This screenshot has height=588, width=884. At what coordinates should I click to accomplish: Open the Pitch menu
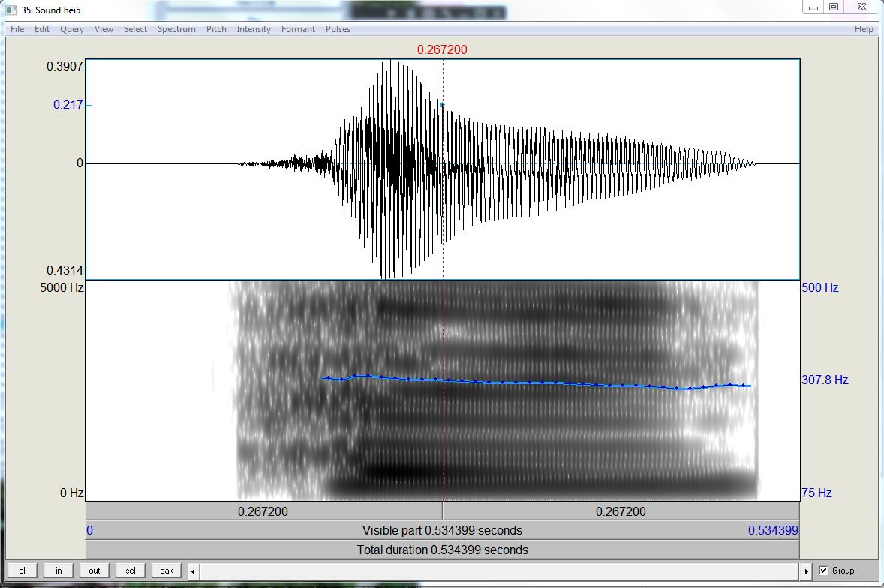tap(216, 29)
